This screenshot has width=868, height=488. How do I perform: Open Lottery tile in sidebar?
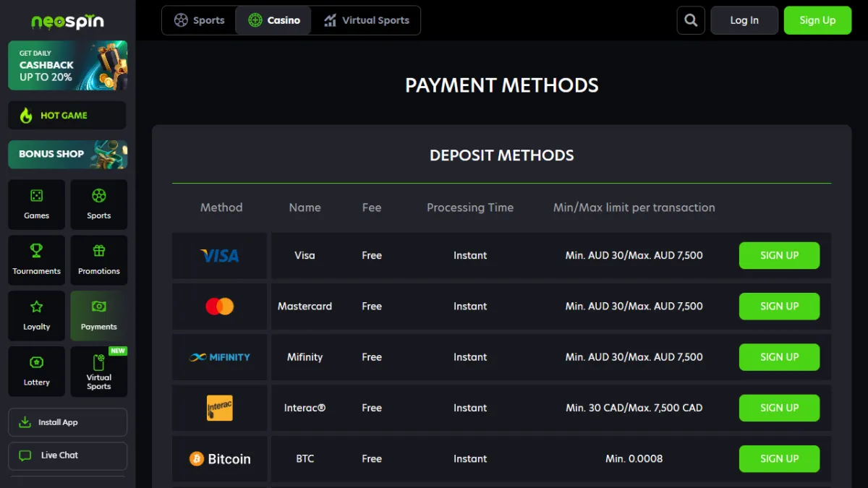tap(36, 371)
